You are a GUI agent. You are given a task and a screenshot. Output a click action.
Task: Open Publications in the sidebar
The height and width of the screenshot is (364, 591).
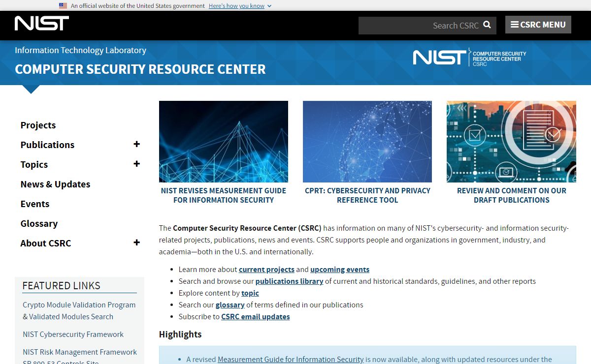pyautogui.click(x=47, y=145)
